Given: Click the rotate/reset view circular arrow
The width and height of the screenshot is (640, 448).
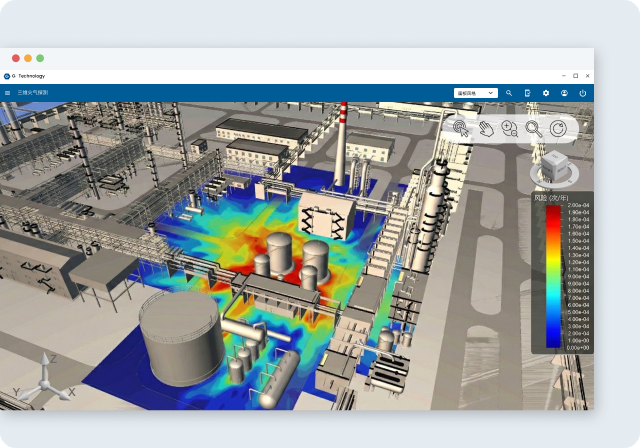Looking at the screenshot, I should [558, 128].
